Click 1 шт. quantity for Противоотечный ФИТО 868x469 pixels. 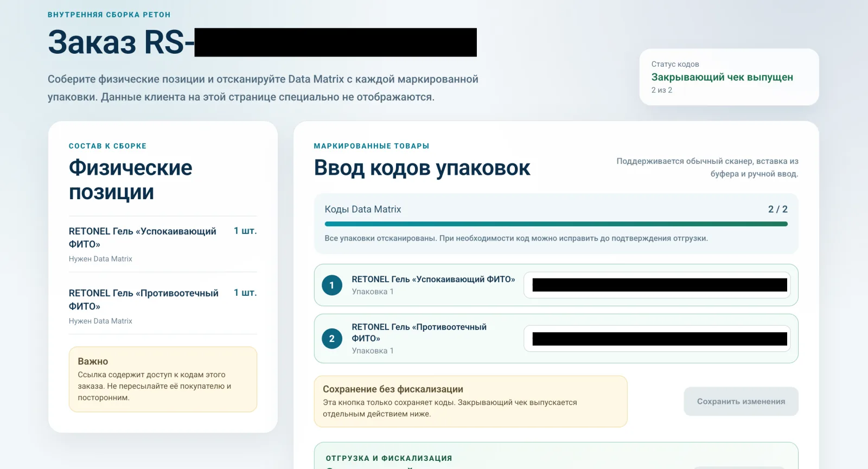pyautogui.click(x=245, y=293)
